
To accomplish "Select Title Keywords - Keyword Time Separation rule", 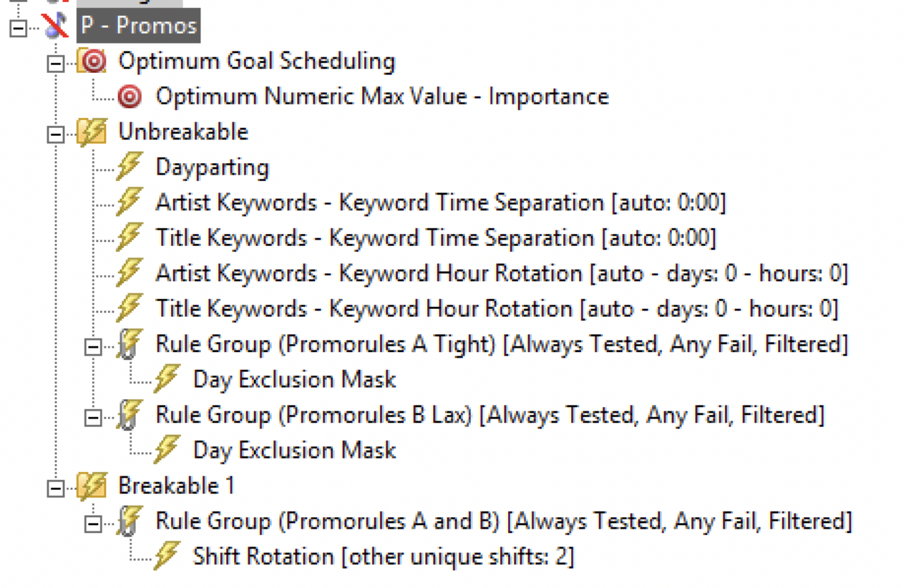I will [436, 238].
